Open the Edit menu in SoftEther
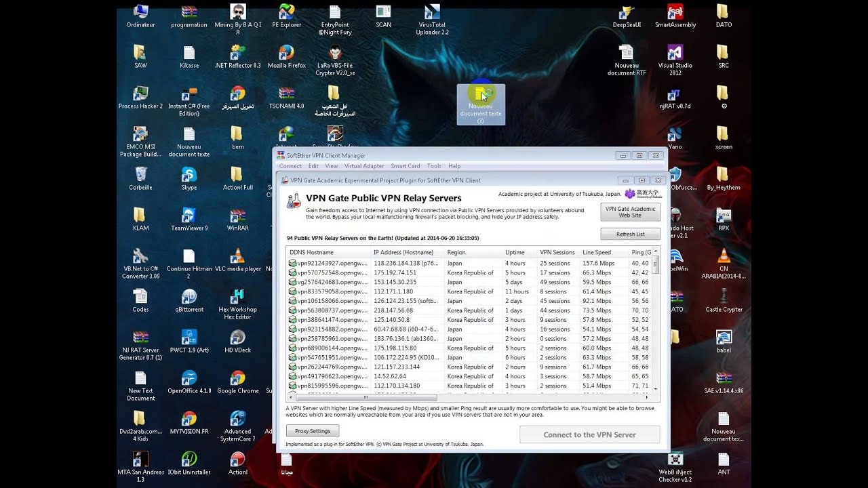 (313, 166)
